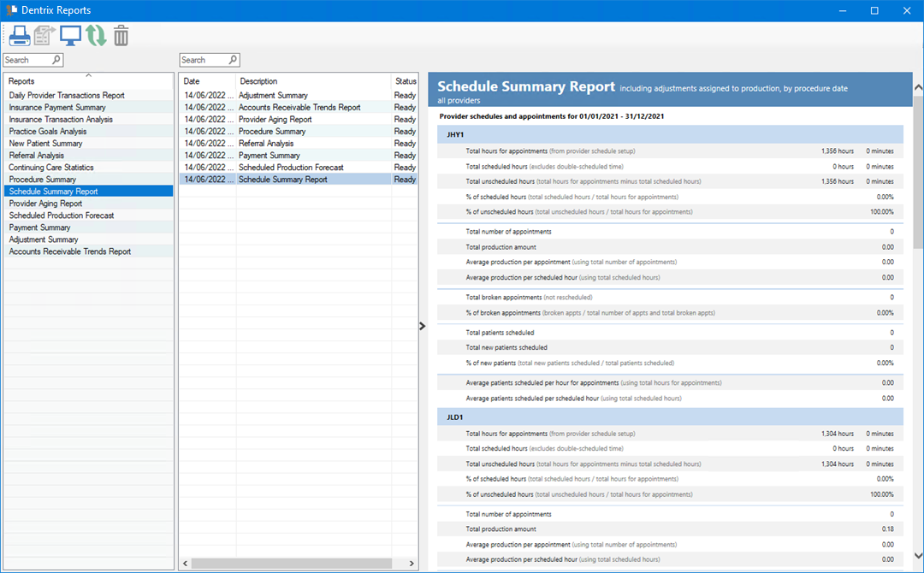Open generated Scheduled Production Forecast row

(x=299, y=168)
